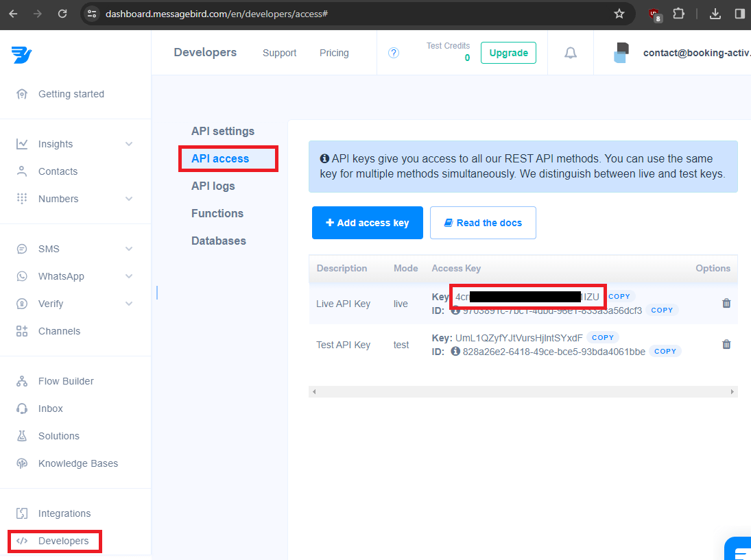Delete the Test API Key with trash icon

coord(726,344)
